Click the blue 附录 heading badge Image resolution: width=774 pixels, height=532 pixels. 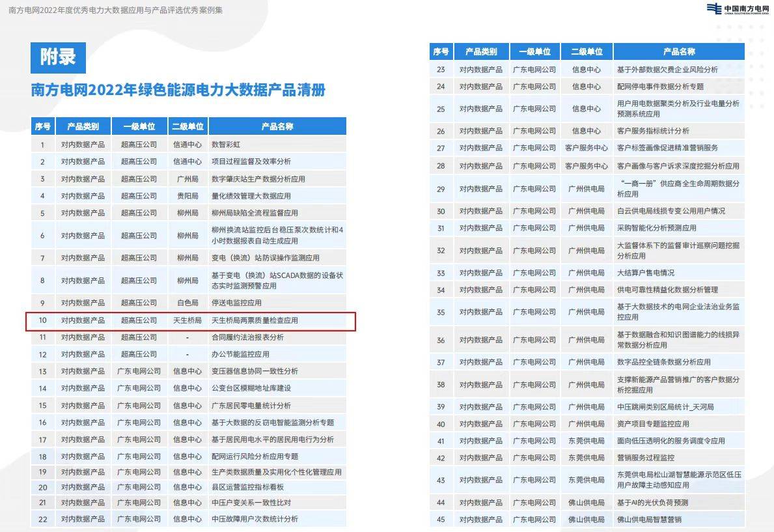[58, 57]
